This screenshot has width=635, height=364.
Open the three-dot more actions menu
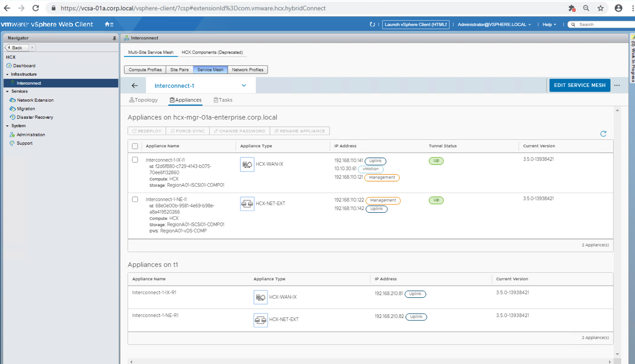pyautogui.click(x=617, y=85)
